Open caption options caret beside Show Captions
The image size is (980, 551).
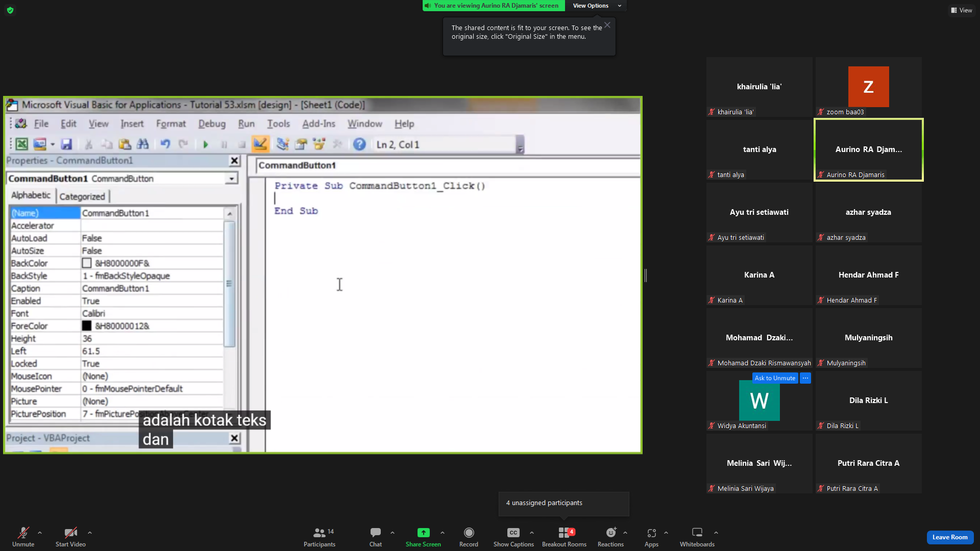pos(532,533)
